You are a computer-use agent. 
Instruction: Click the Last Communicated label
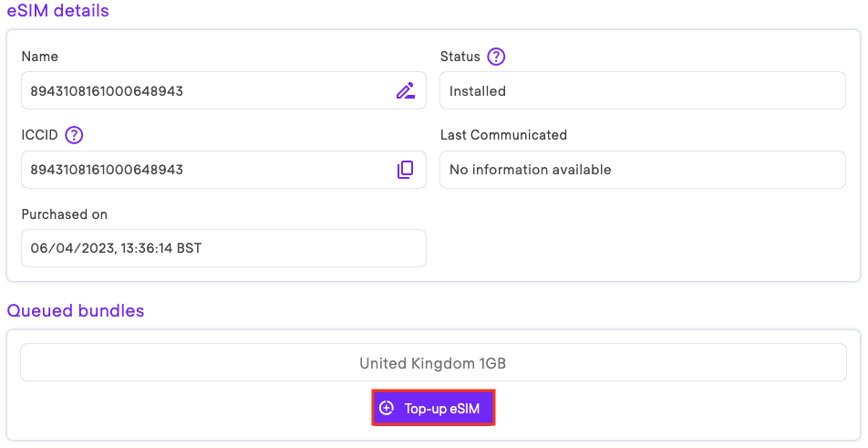(503, 135)
